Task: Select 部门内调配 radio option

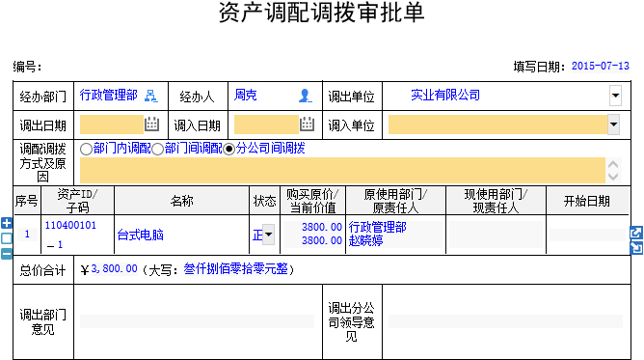Action: click(86, 149)
